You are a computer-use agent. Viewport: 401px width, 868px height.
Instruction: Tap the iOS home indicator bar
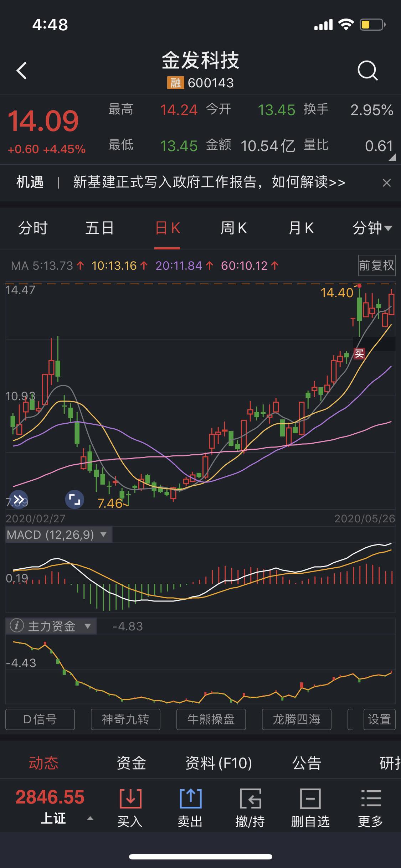(201, 857)
